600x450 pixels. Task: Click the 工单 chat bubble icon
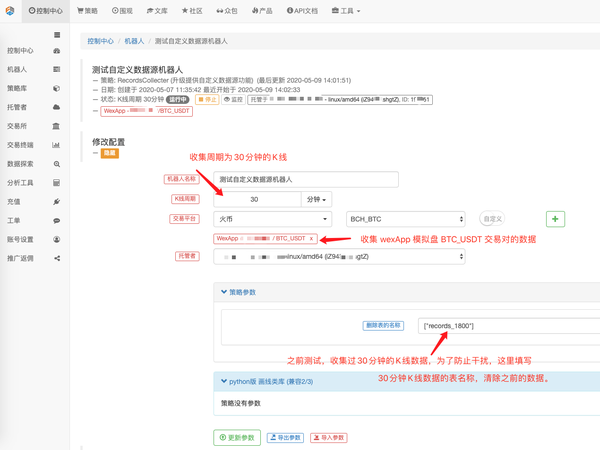57,221
